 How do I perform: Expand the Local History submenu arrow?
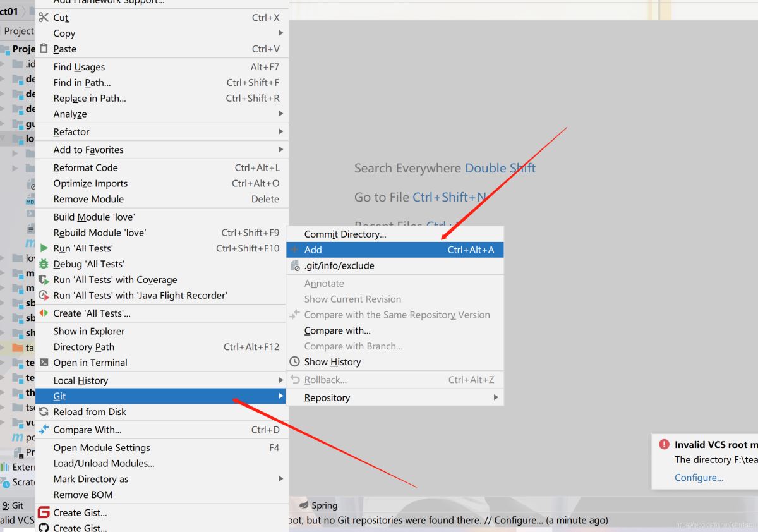(x=281, y=380)
